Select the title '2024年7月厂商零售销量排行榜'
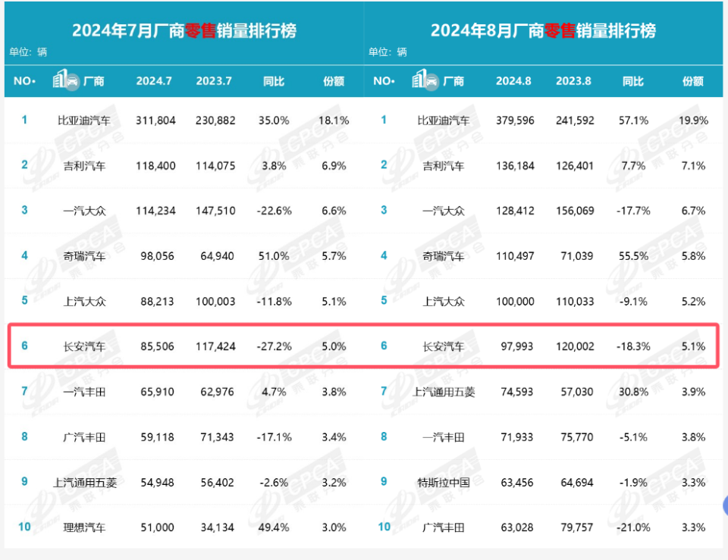This screenshot has height=560, width=728. point(184,30)
